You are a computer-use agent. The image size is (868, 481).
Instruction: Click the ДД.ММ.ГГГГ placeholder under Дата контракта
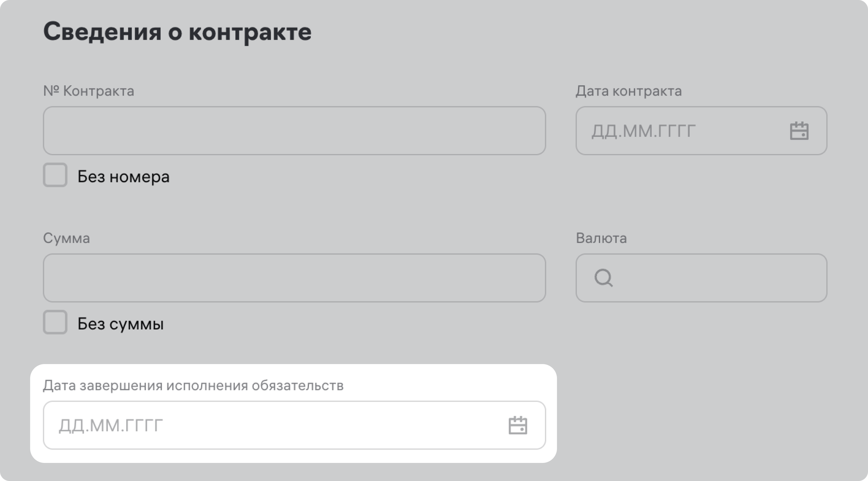[x=643, y=131]
